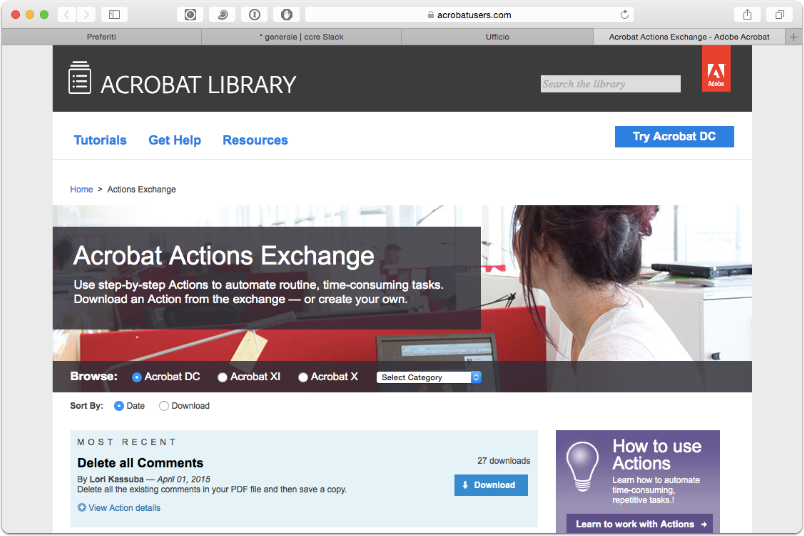Click the Actions Exchange breadcrumb text
The width and height of the screenshot is (804, 536).
point(142,189)
